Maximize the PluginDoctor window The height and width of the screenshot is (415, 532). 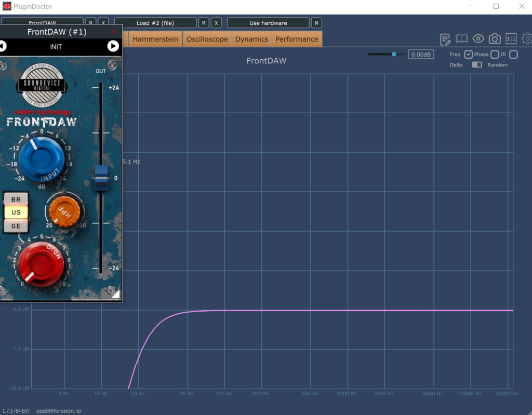pos(496,6)
